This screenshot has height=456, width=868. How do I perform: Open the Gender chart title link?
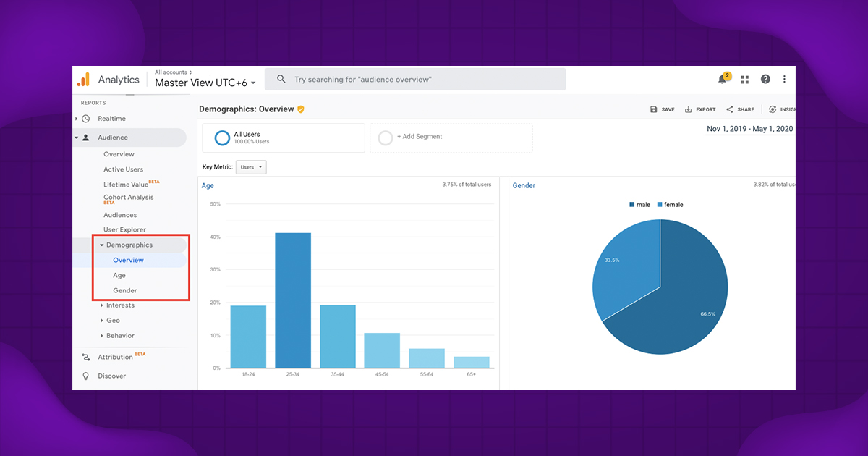(x=524, y=186)
